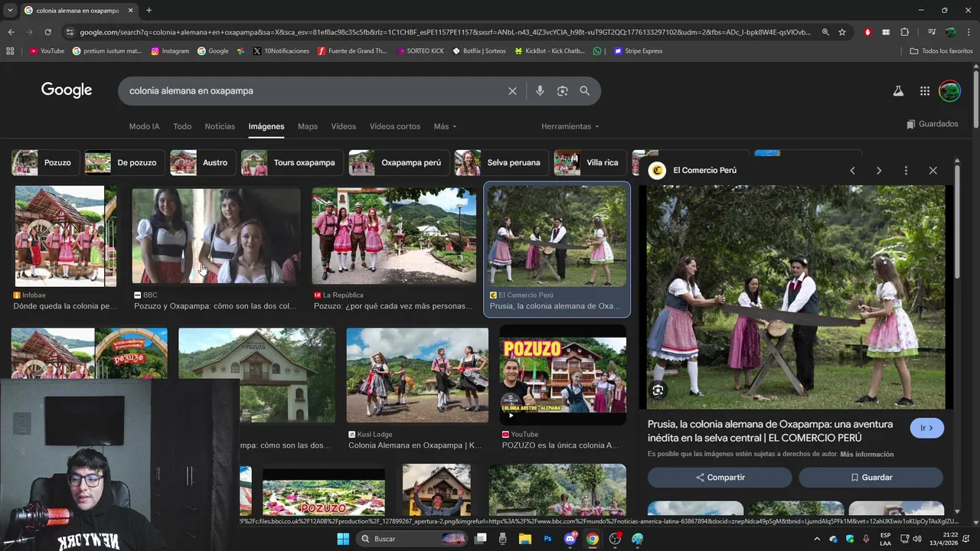Start voice search with microphone icon
980x551 pixels.
[x=540, y=91]
